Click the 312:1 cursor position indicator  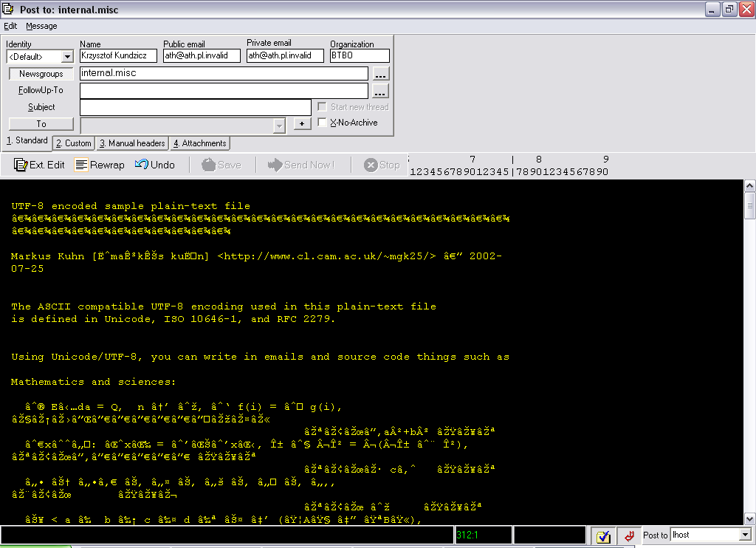click(484, 535)
